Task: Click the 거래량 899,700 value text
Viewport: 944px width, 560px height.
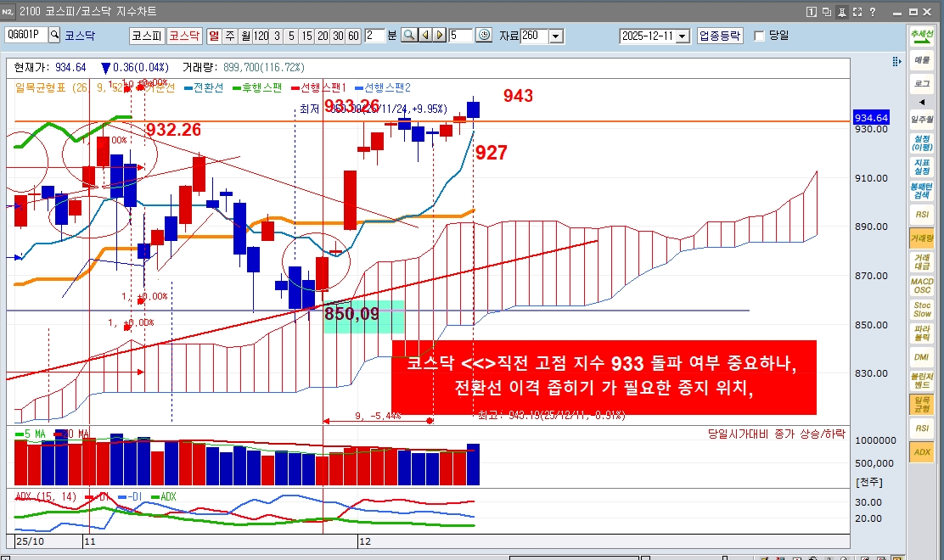Action: point(264,67)
